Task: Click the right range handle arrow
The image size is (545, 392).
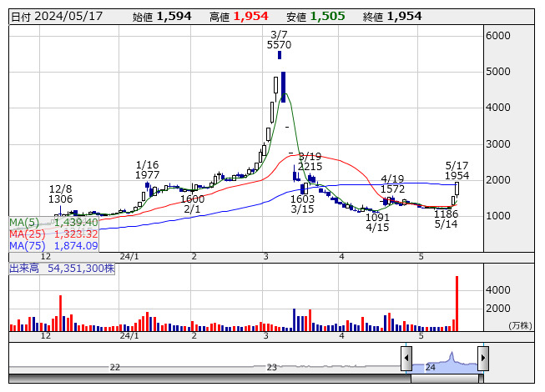Action: point(482,359)
